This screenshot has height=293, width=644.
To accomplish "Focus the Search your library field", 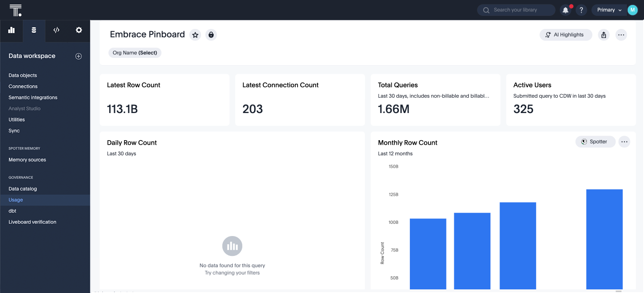I will 516,10.
